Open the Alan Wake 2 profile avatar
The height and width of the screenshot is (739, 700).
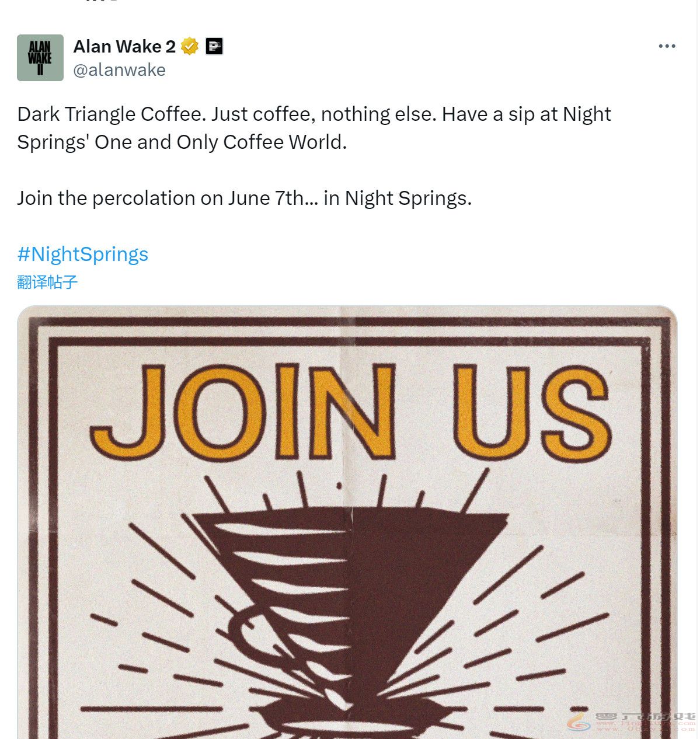[40, 58]
